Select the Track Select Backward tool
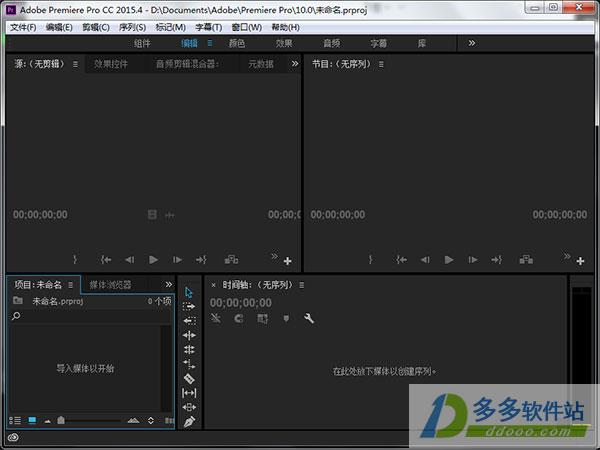This screenshot has height=450, width=600. click(x=189, y=321)
